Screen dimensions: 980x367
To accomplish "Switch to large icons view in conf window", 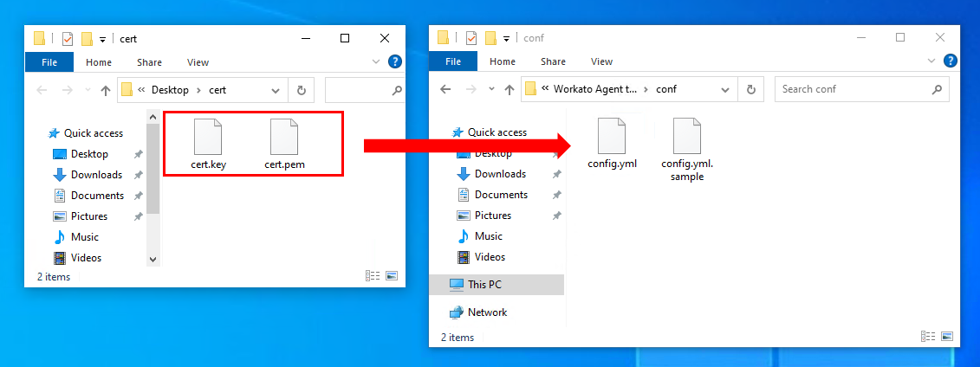I will point(947,337).
